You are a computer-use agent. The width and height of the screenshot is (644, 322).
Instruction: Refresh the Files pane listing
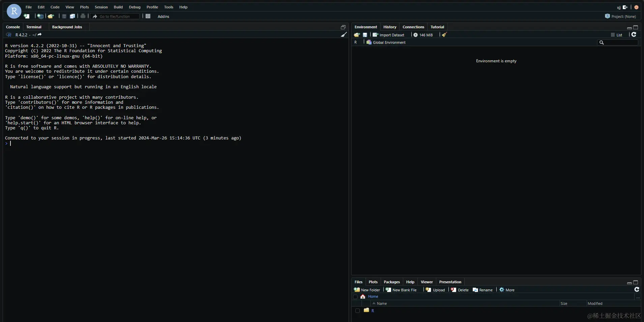point(637,289)
